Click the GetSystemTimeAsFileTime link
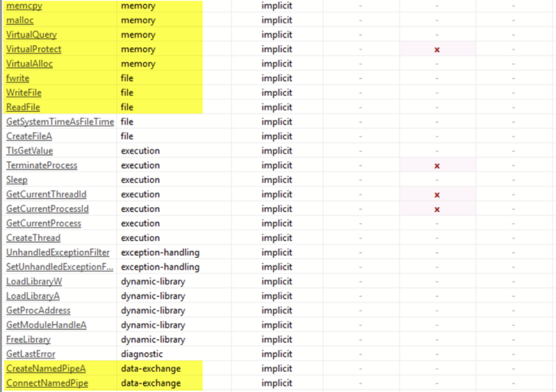This screenshot has height=392, width=556. point(60,122)
